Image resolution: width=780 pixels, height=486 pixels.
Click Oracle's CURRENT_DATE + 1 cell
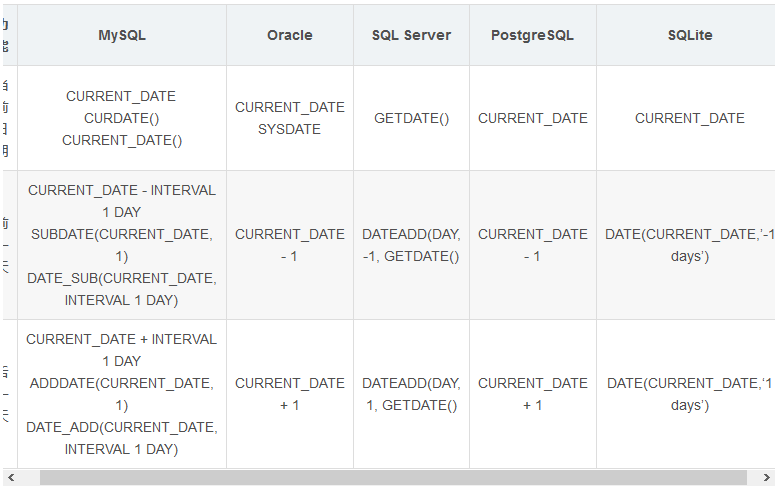(x=290, y=394)
